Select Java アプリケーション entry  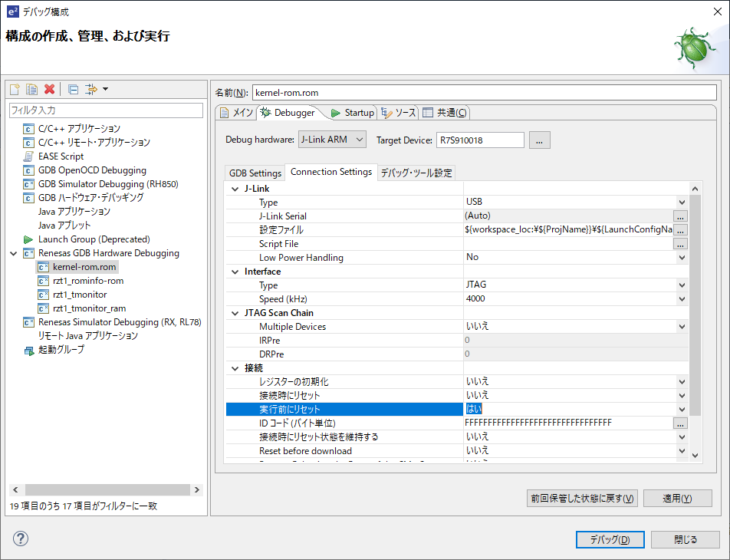click(74, 212)
